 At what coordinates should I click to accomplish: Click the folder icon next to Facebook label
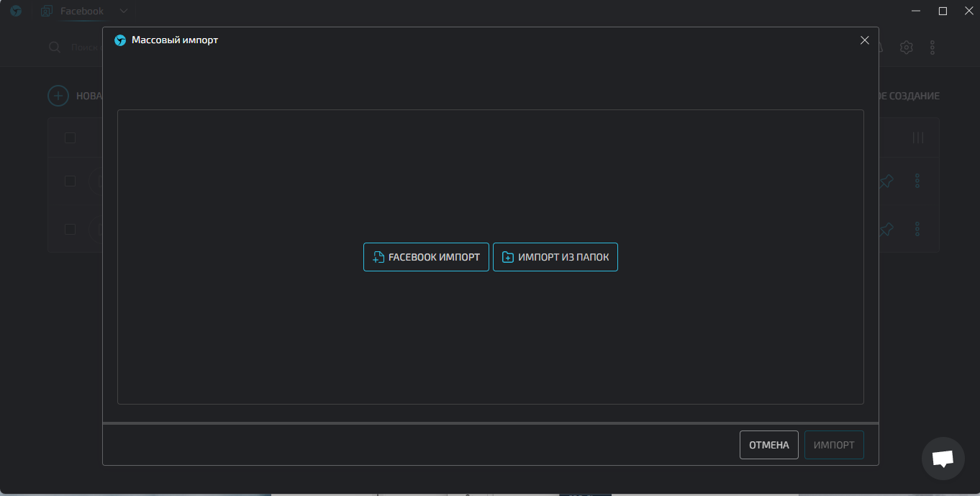pyautogui.click(x=47, y=11)
